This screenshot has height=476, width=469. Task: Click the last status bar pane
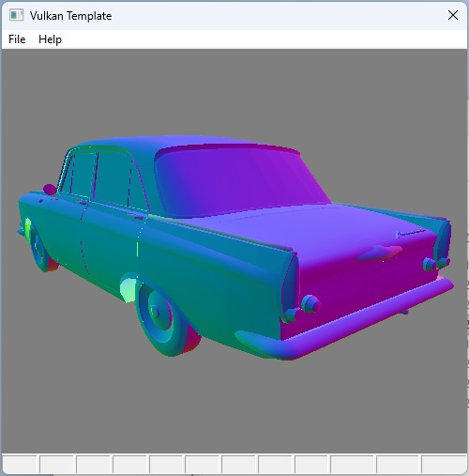444,464
